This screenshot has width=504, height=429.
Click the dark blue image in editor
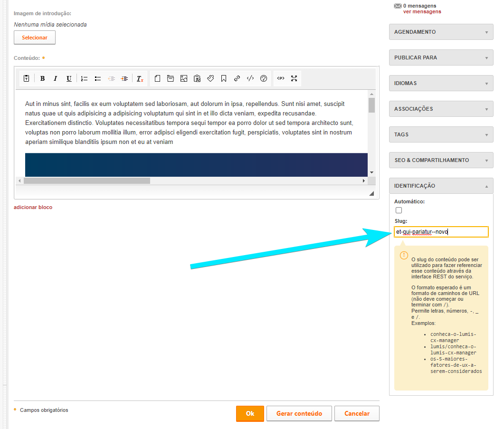pyautogui.click(x=196, y=165)
